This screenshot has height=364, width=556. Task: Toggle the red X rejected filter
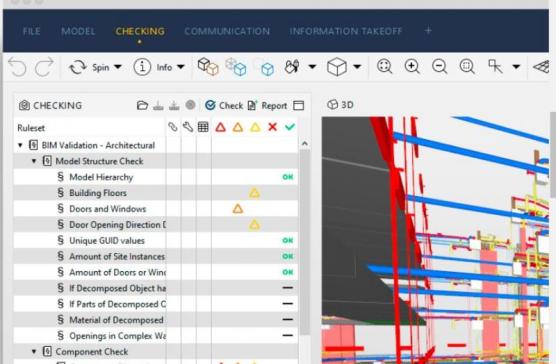(x=272, y=127)
